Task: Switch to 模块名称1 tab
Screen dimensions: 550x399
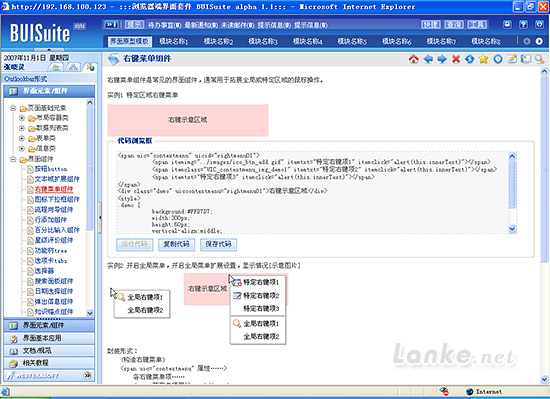Action: 174,41
